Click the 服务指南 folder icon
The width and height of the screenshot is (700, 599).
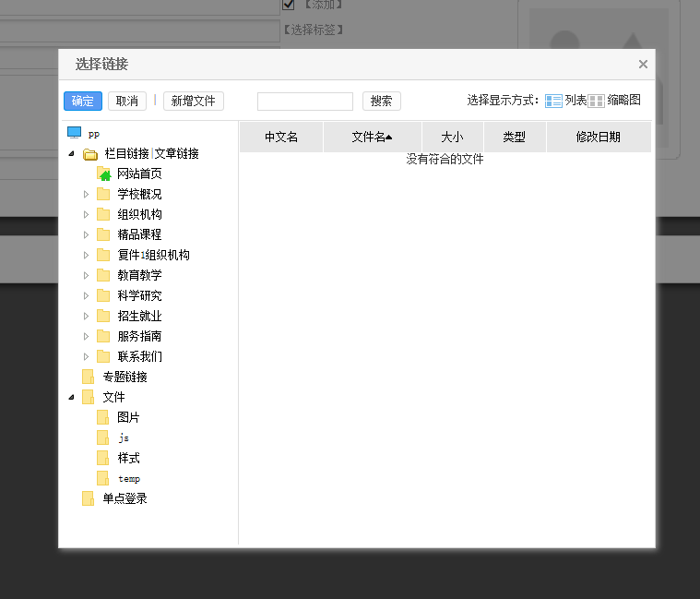pos(103,336)
